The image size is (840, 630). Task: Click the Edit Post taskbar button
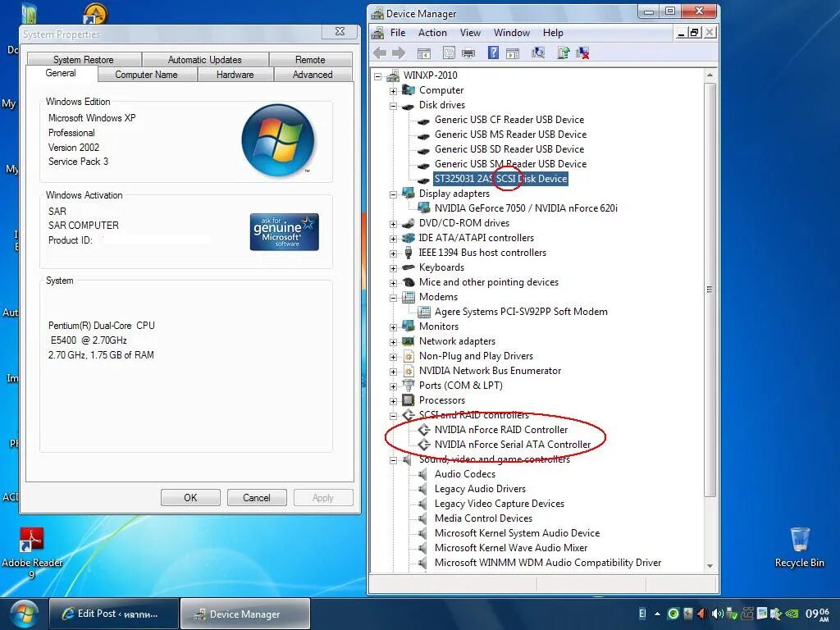[x=113, y=614]
